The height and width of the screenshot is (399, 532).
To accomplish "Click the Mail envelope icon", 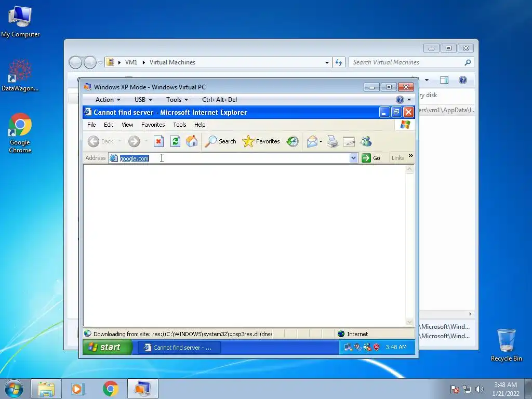I will coord(312,141).
